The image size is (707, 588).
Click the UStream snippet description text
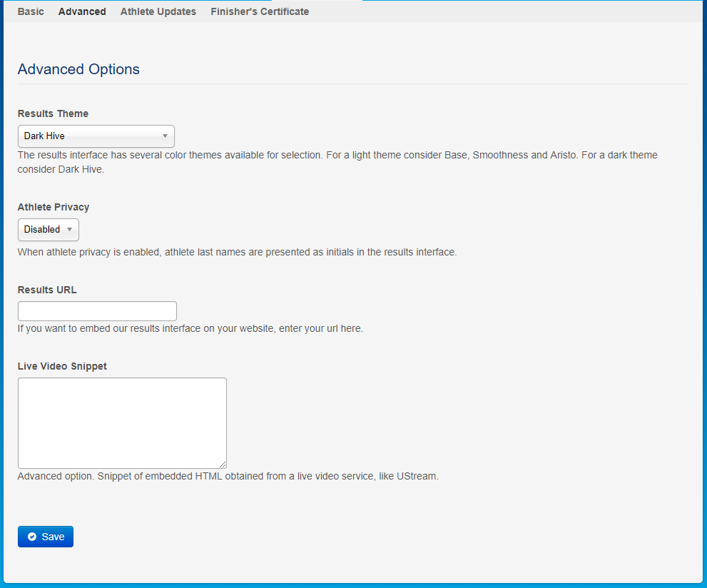[x=228, y=476]
